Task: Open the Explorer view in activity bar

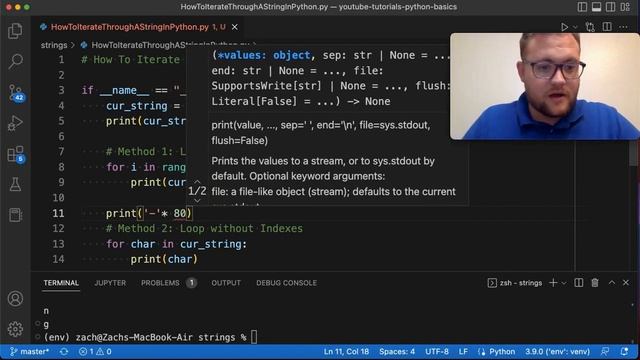Action: click(x=15, y=31)
